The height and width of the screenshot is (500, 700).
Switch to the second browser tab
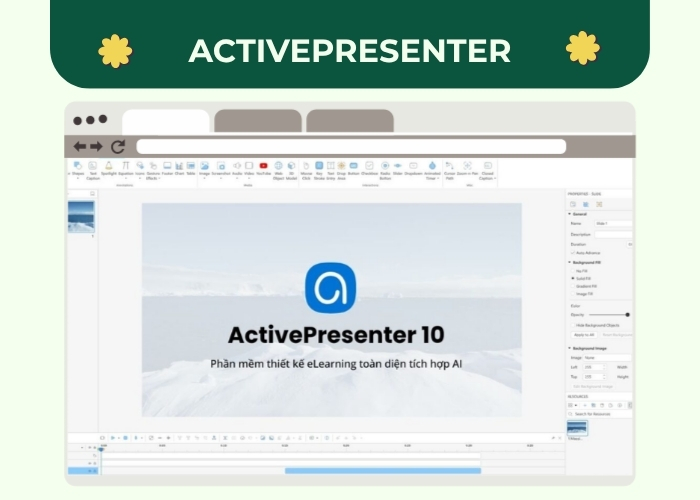point(258,121)
